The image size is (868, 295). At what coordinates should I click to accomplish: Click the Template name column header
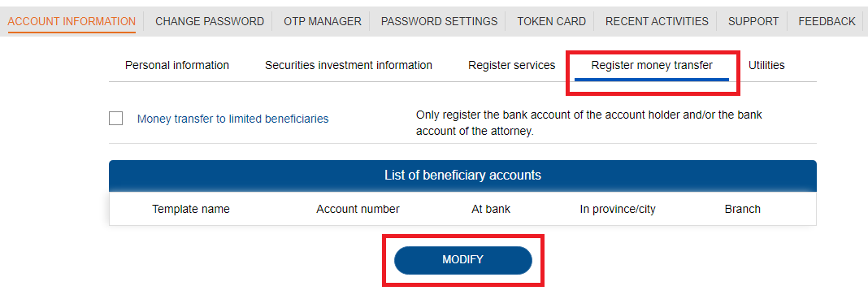[x=191, y=209]
